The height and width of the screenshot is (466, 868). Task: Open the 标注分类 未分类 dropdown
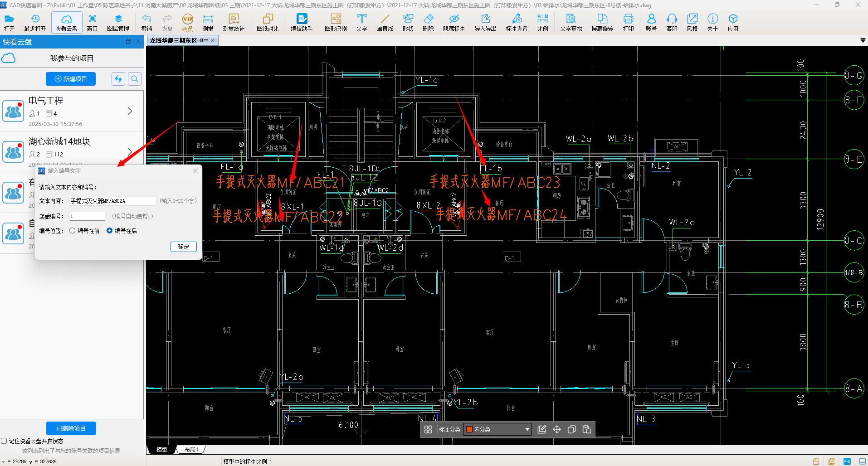(497, 429)
